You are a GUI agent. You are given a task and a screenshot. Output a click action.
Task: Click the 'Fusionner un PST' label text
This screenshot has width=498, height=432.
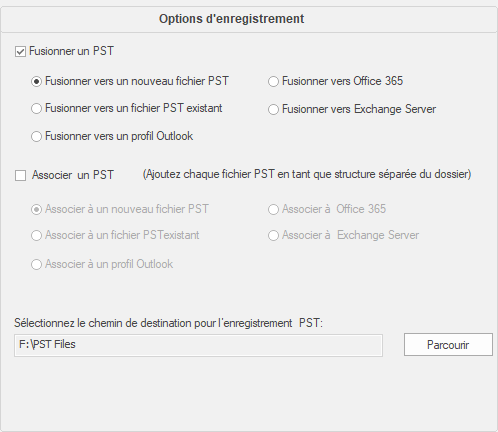[x=71, y=51]
